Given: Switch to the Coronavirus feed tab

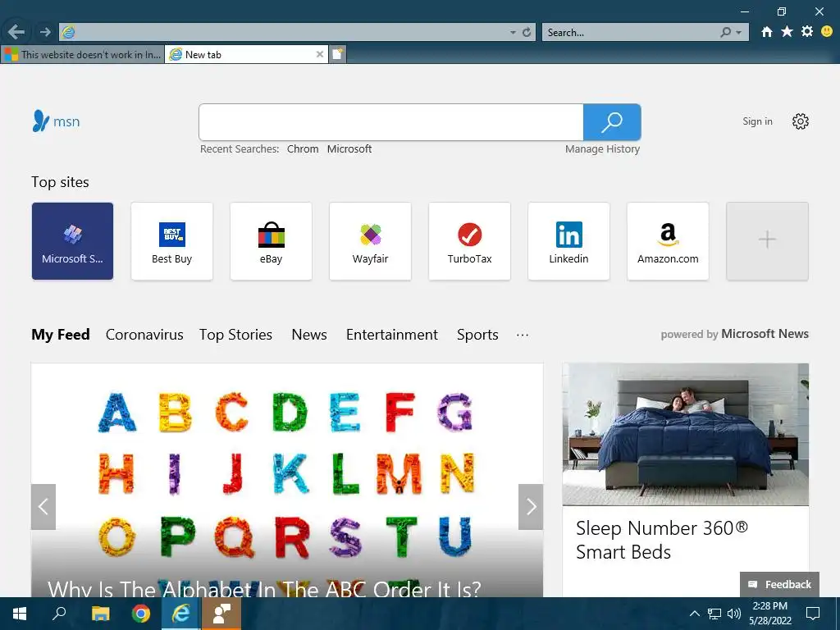Looking at the screenshot, I should (x=144, y=335).
